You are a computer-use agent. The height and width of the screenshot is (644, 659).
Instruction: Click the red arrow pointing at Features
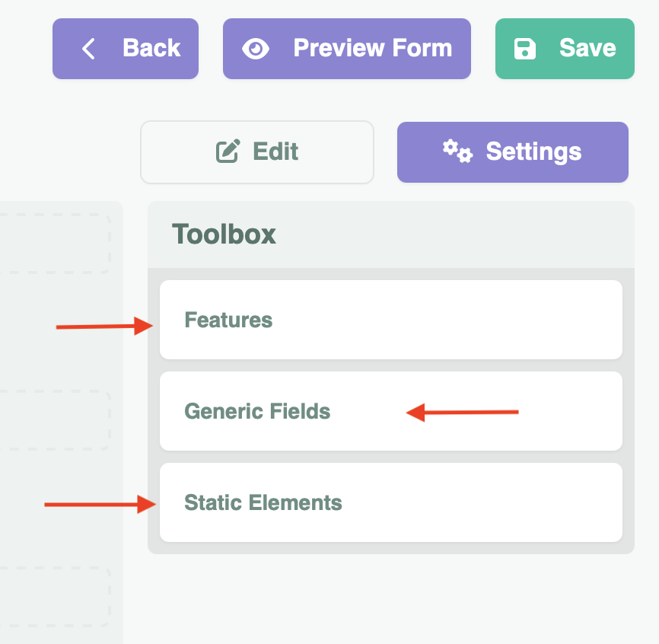pos(105,327)
